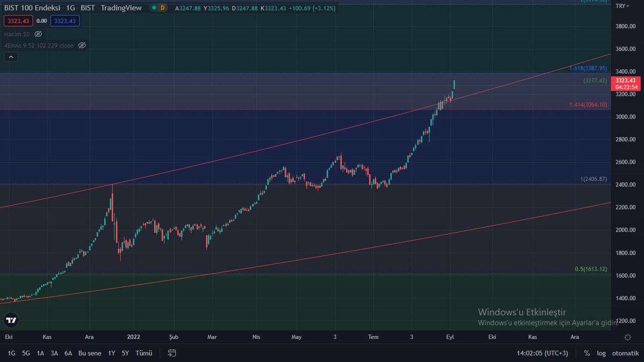Click the red sell price 3323.43 button
The image size is (644, 362).
tap(18, 21)
